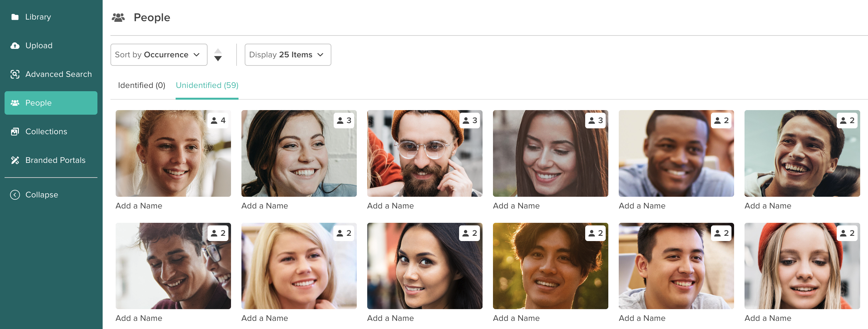The image size is (868, 329).
Task: Click the Collapse arrow circle icon
Action: (15, 195)
